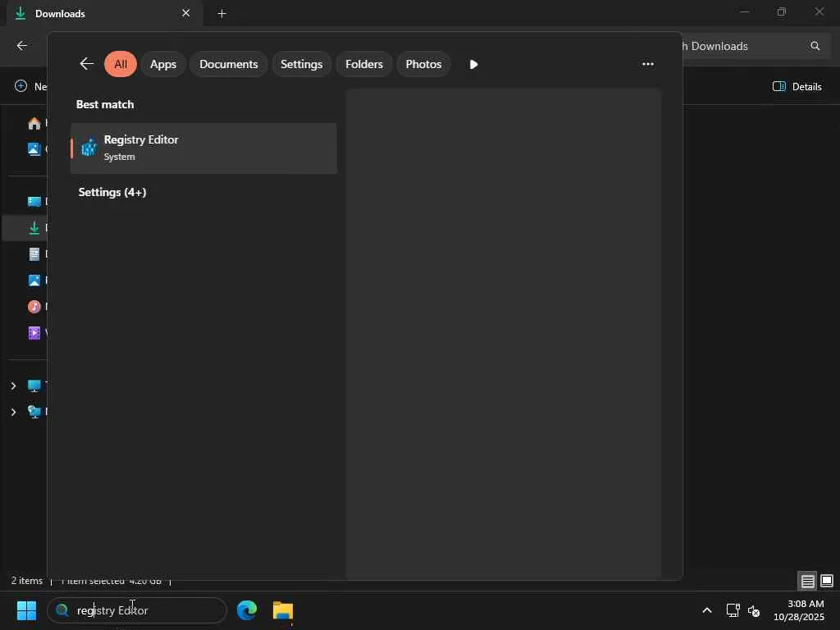
Task: Select the Downloads icon in Explorer sidebar
Action: [x=34, y=228]
